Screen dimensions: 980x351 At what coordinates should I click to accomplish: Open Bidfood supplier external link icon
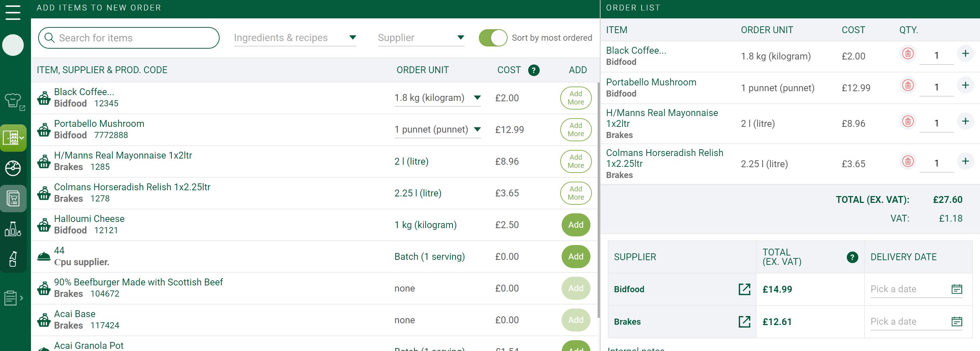pyautogui.click(x=744, y=289)
